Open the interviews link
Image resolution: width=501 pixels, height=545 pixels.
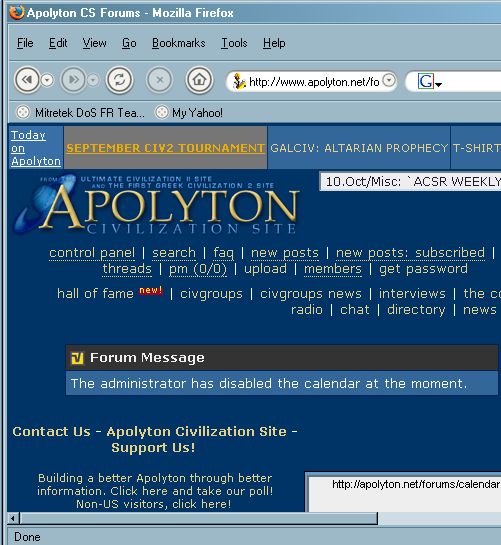pos(412,294)
